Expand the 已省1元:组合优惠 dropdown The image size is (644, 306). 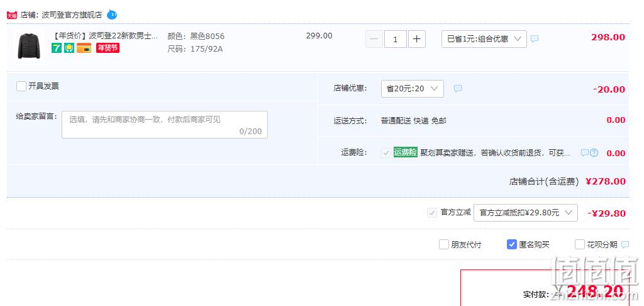(484, 39)
